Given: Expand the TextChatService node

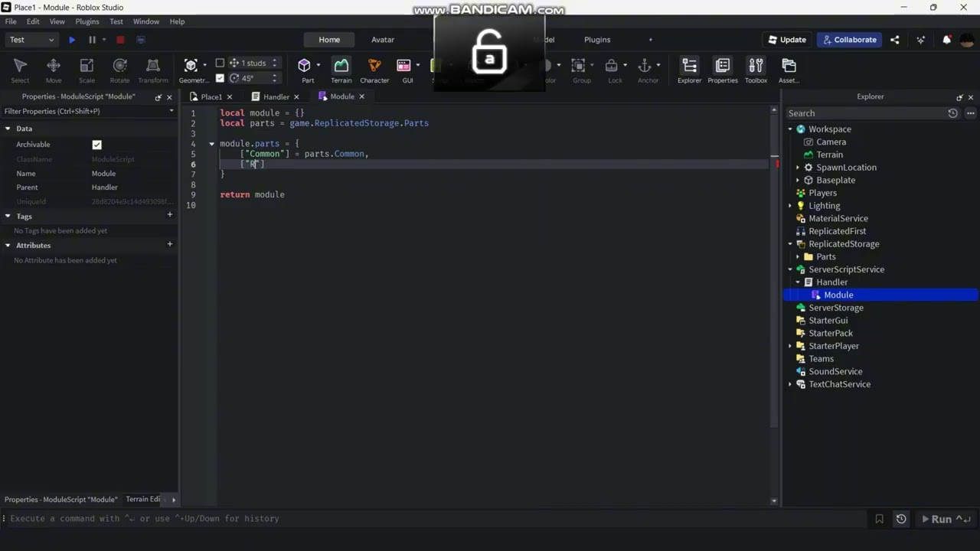Looking at the screenshot, I should point(790,384).
